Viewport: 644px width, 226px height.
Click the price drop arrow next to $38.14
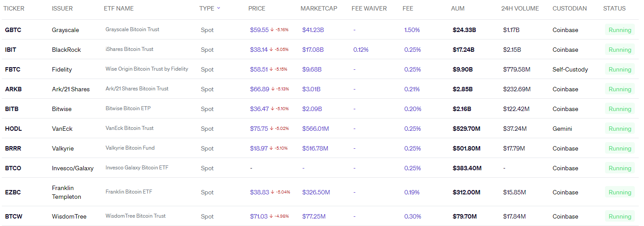(272, 50)
